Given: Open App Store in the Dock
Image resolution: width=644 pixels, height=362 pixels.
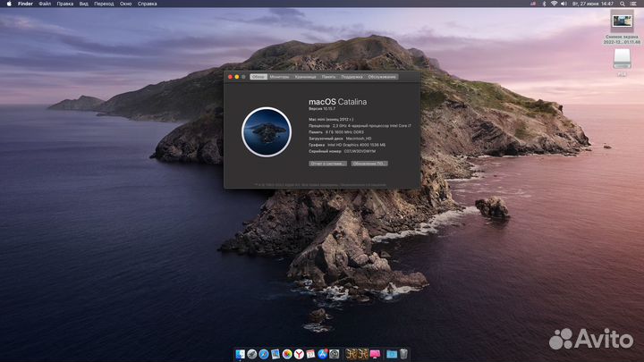Looking at the screenshot, I should click(322, 354).
